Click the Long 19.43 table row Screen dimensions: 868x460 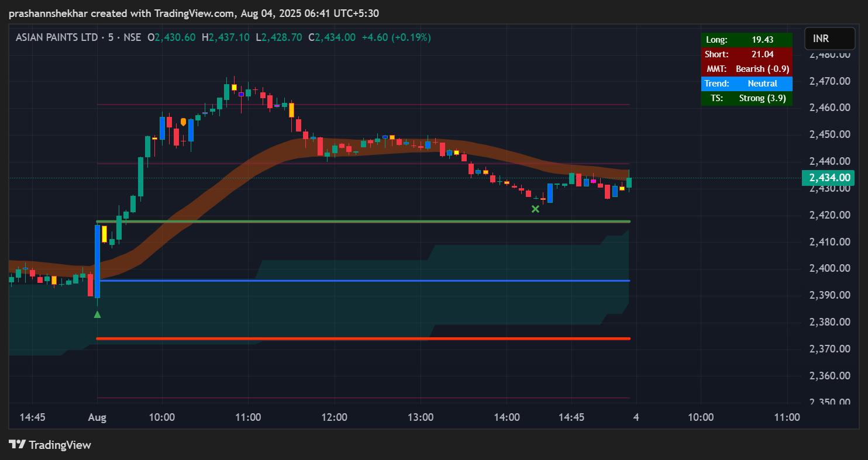point(746,40)
